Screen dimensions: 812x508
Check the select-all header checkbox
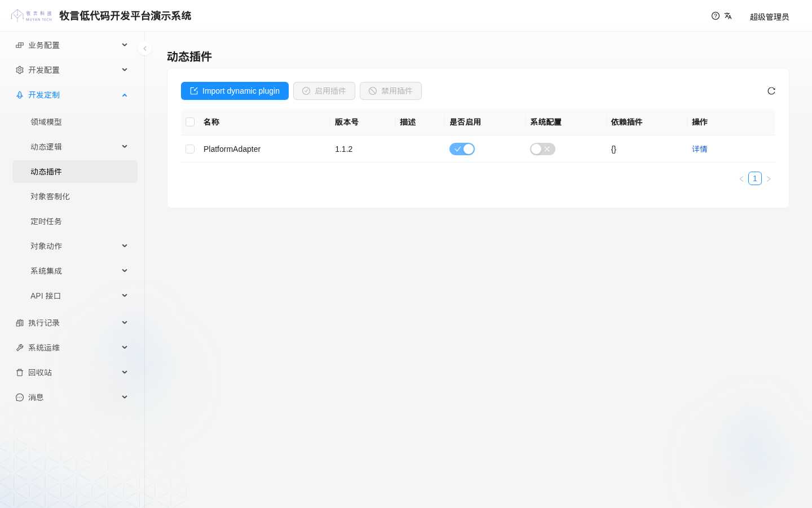(190, 122)
